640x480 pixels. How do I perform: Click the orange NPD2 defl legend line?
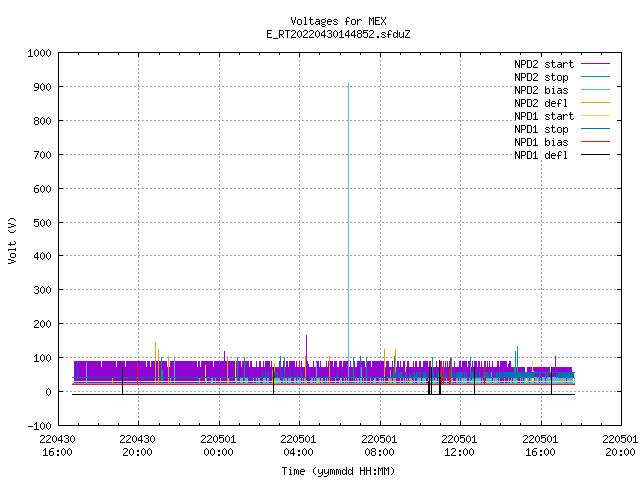[595, 103]
